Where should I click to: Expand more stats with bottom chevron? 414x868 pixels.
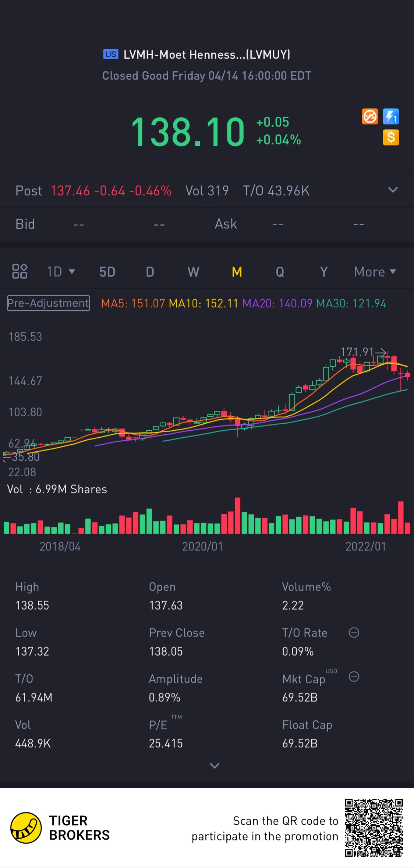pos(215,766)
